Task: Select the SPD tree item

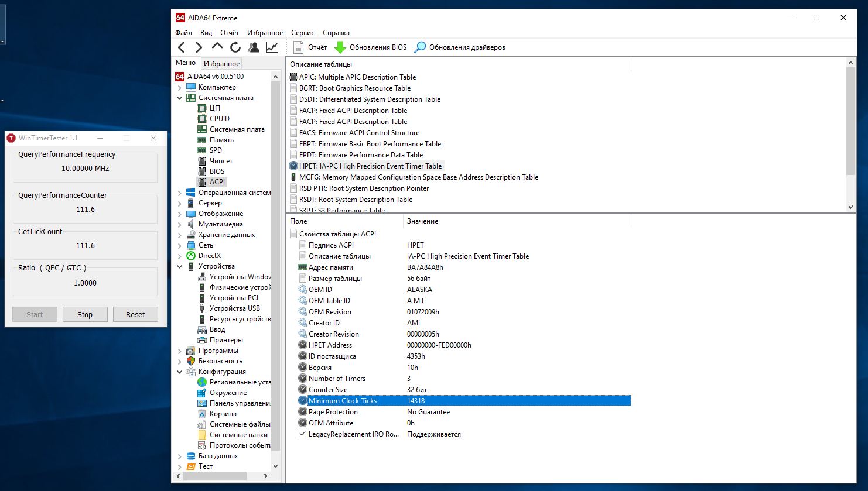Action: pyautogui.click(x=216, y=150)
